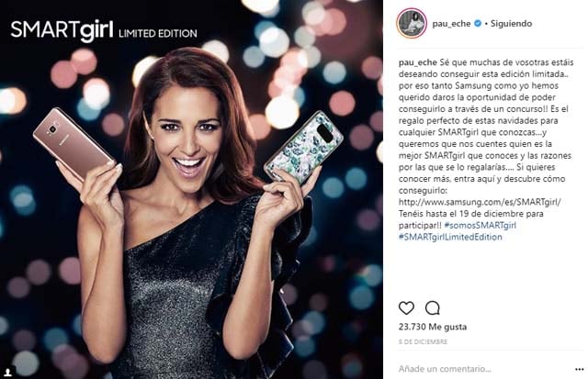Click the floral phone case in photo
The image size is (588, 379).
pos(303,147)
